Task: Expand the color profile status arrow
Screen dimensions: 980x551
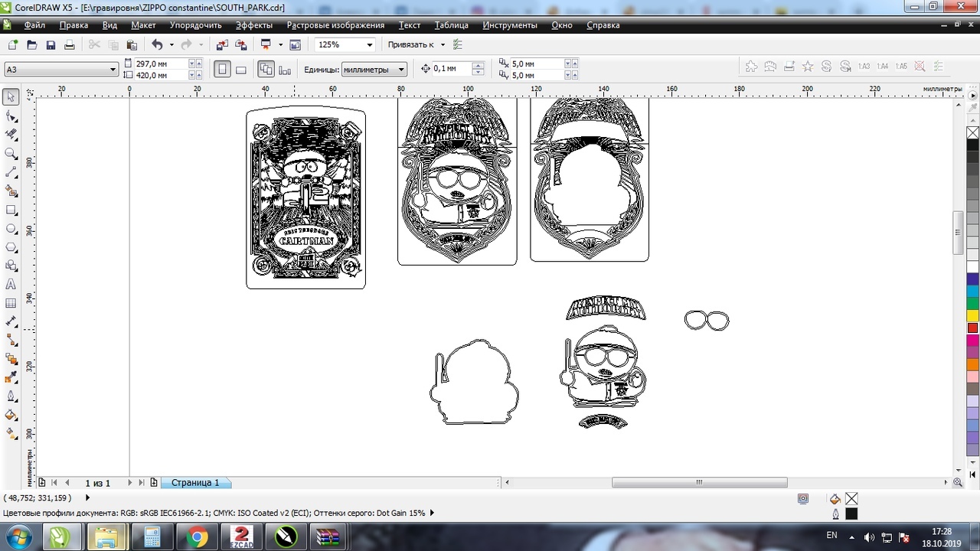Action: (x=432, y=513)
